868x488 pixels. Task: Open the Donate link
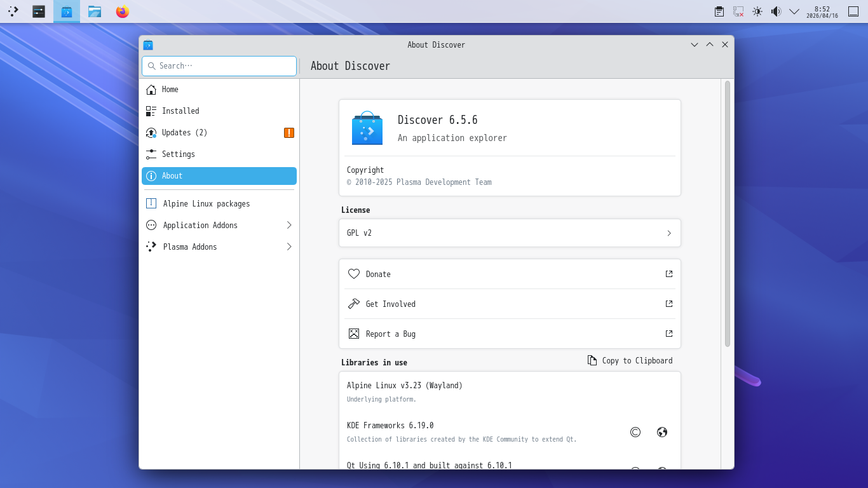[x=510, y=274]
